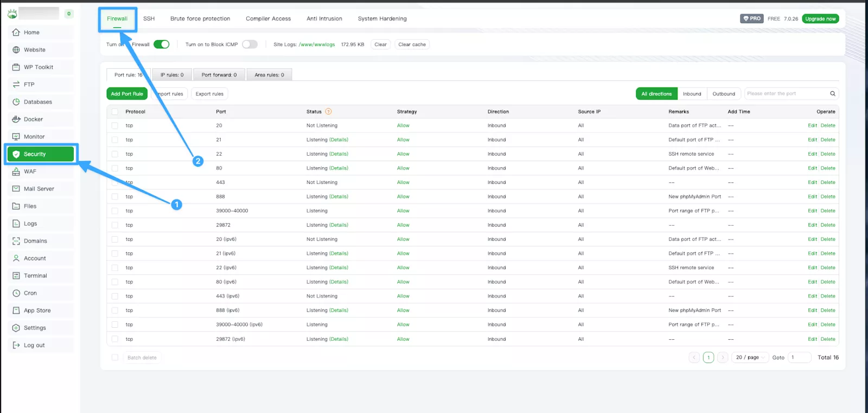Toggle the Firewall switch off
Viewport: 868px width, 413px height.
(x=161, y=45)
